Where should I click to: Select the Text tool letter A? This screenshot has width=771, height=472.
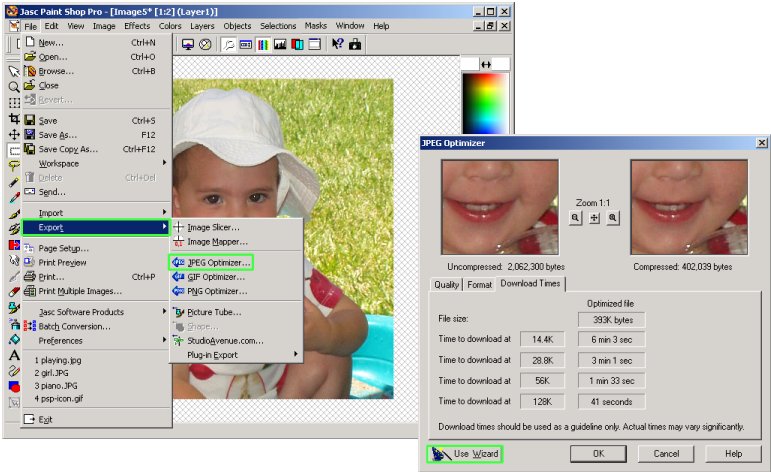coord(14,355)
